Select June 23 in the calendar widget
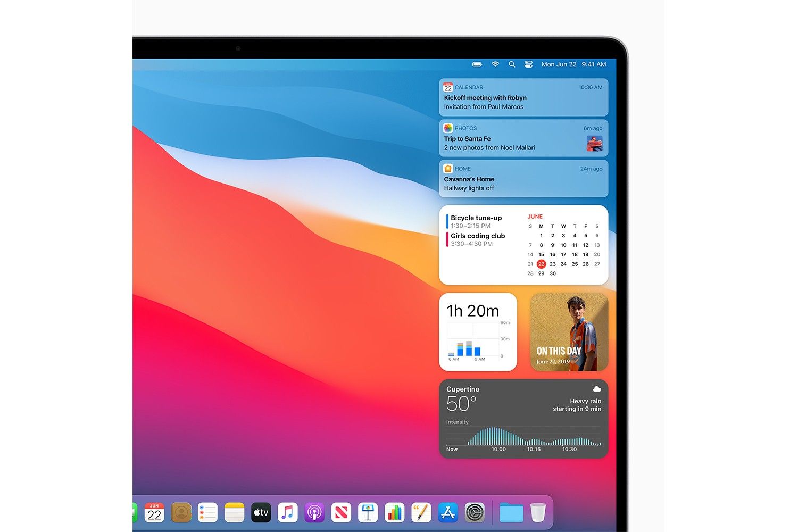Viewport: 798px width, 532px height. [x=553, y=264]
